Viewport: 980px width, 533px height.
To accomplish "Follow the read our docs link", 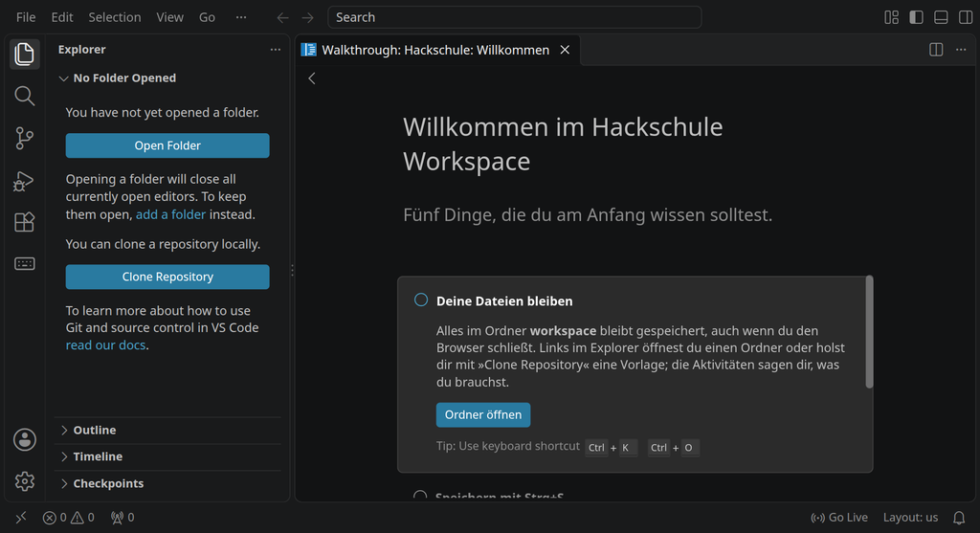I will point(105,344).
